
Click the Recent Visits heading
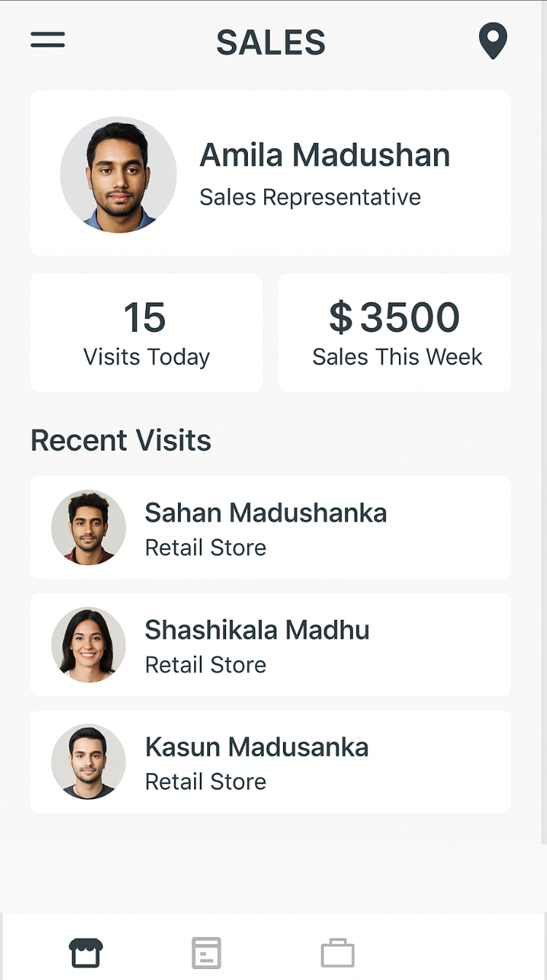tap(121, 440)
